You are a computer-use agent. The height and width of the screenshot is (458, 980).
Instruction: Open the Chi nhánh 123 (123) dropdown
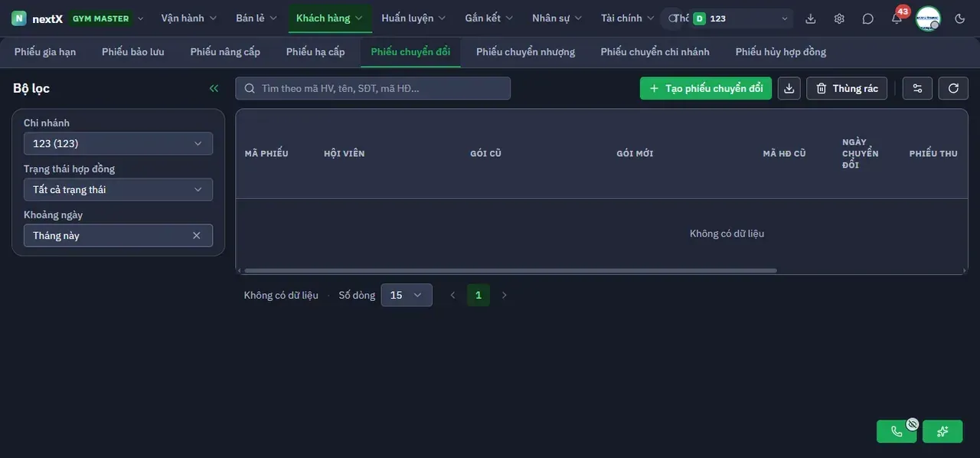point(118,143)
